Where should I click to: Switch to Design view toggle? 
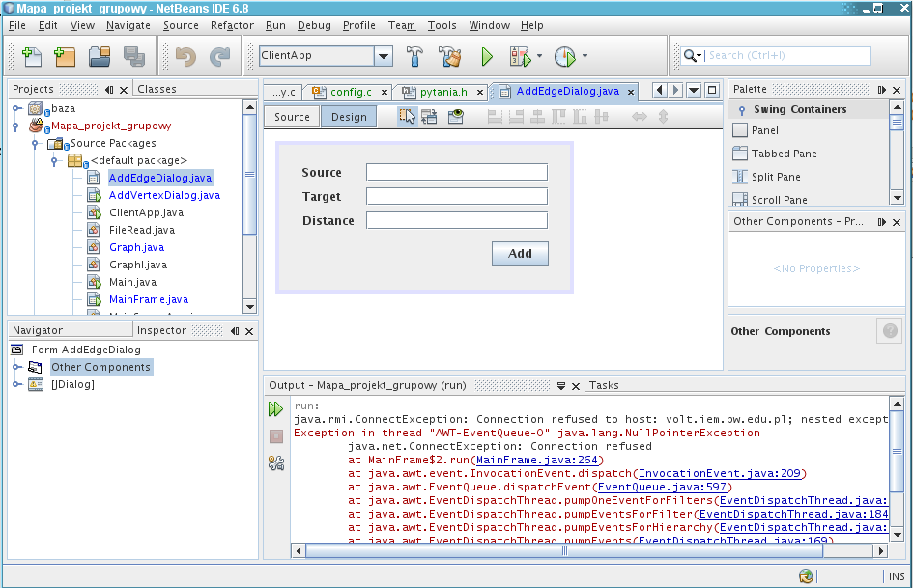(349, 117)
